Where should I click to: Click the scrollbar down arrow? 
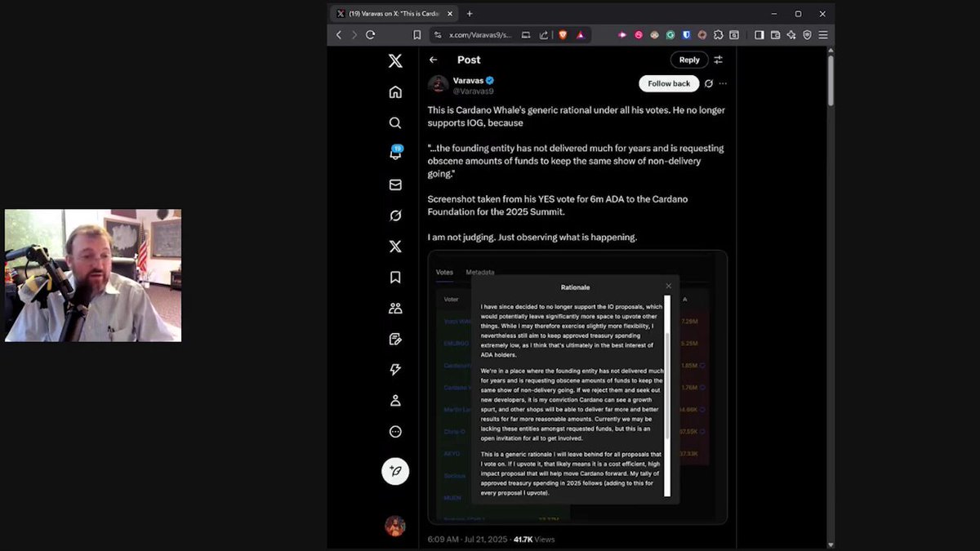tap(831, 544)
